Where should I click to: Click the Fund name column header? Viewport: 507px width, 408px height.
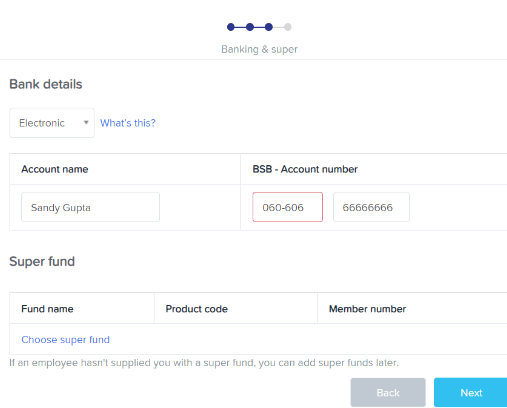click(x=47, y=309)
